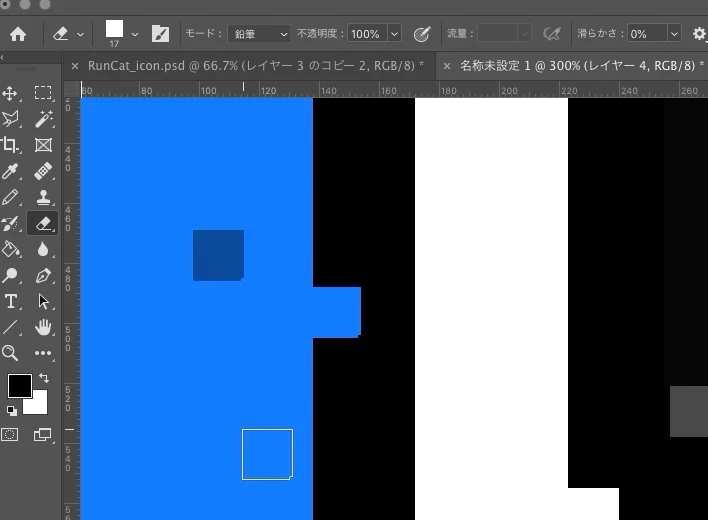Image resolution: width=708 pixels, height=520 pixels.
Task: Select the Polygonal Lasso tool
Action: pos(11,119)
